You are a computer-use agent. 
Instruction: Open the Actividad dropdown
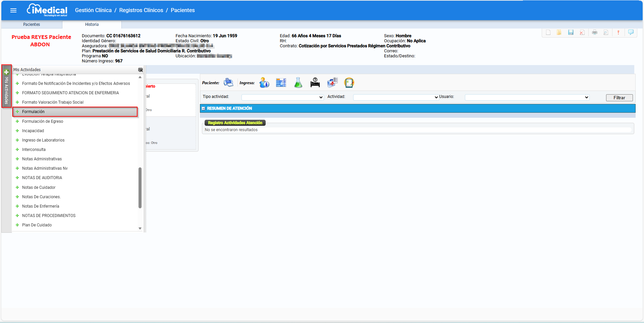396,97
